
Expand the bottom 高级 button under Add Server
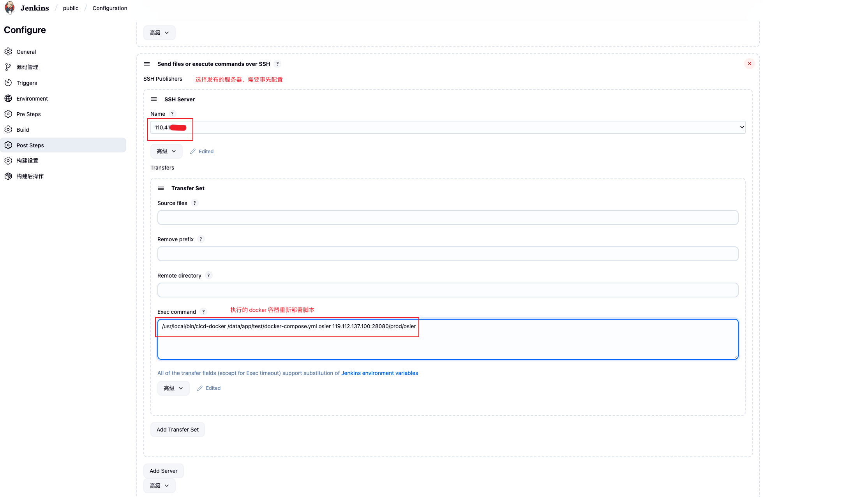pos(159,486)
